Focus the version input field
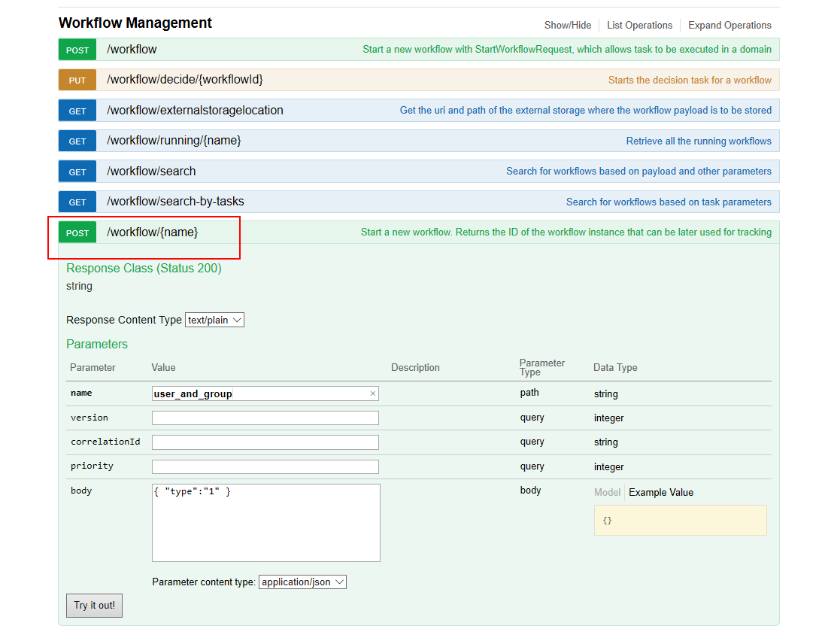This screenshot has height=644, width=825. (x=265, y=418)
